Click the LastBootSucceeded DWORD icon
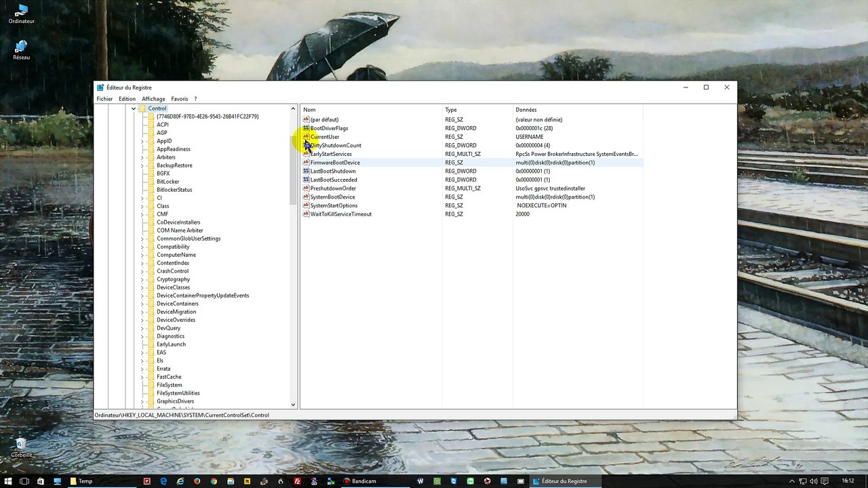Screen dimensions: 868x488 [x=306, y=180]
